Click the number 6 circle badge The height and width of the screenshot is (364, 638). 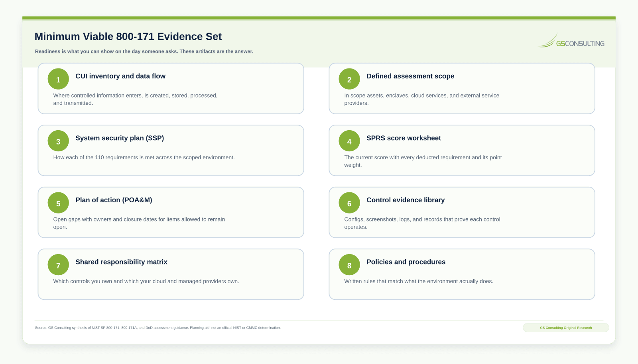[349, 203]
